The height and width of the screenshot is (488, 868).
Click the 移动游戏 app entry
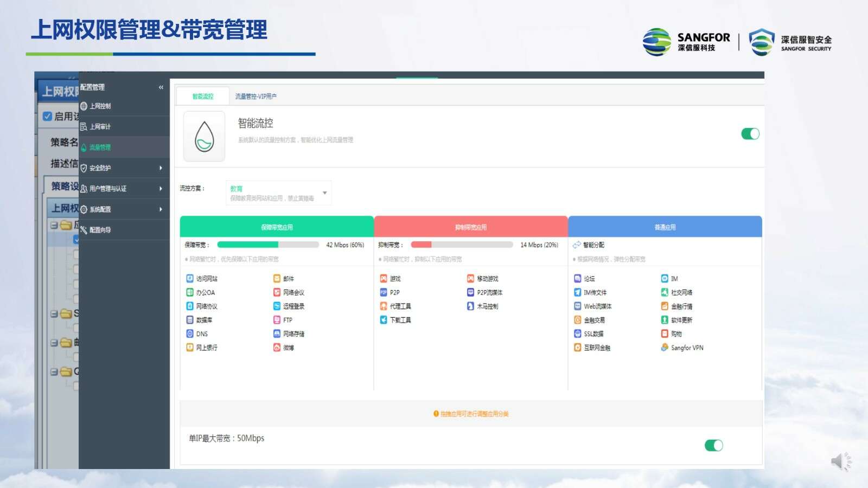point(483,279)
